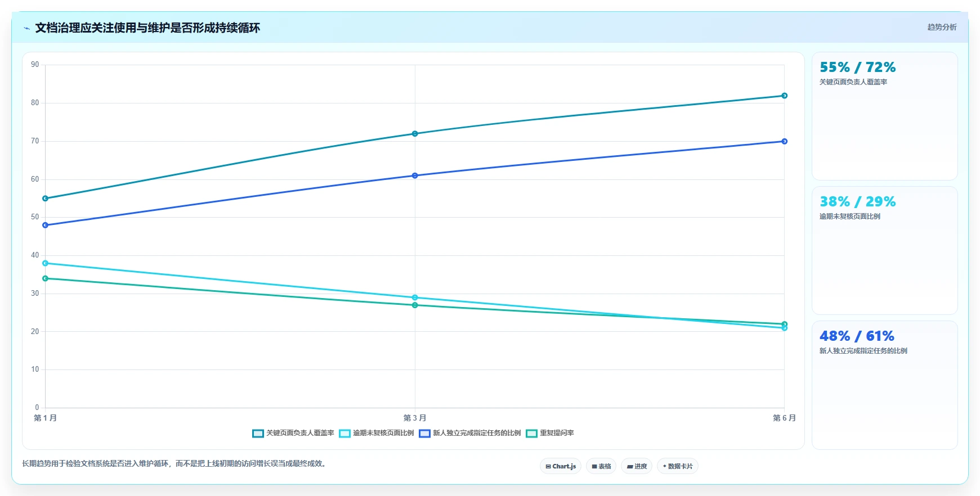The image size is (980, 496).
Task: Click the 新人独立完成指定任务的比例 card caption
Action: pos(863,351)
